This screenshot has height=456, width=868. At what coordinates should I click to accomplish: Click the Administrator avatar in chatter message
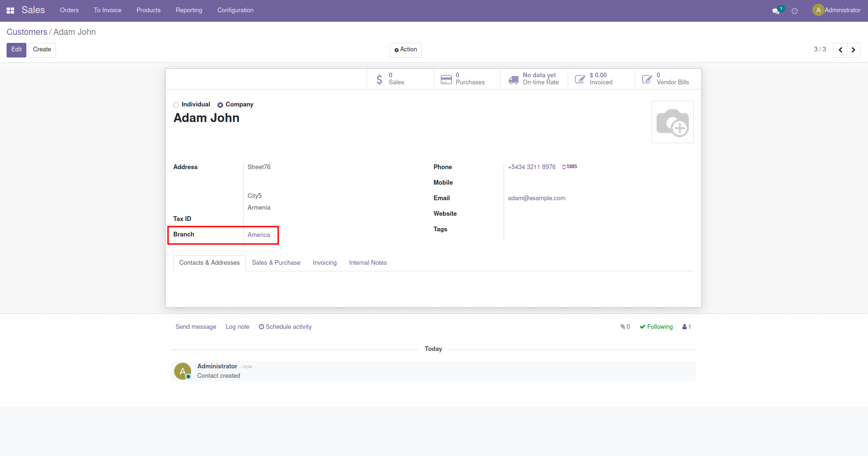tap(183, 371)
